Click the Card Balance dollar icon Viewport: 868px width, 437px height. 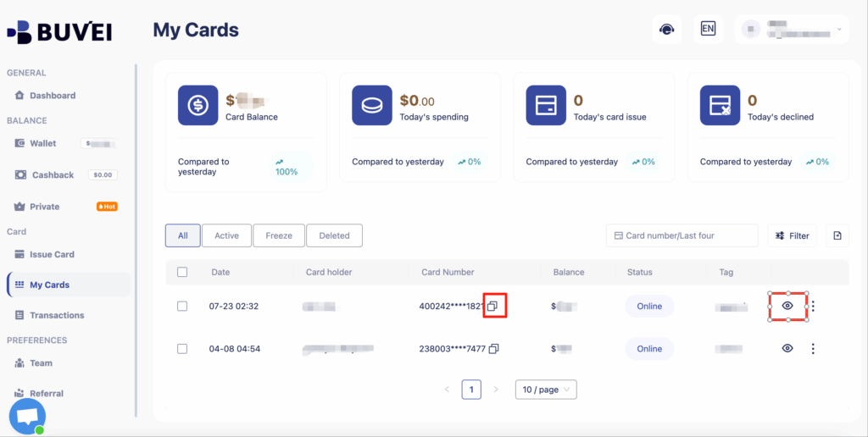(198, 105)
